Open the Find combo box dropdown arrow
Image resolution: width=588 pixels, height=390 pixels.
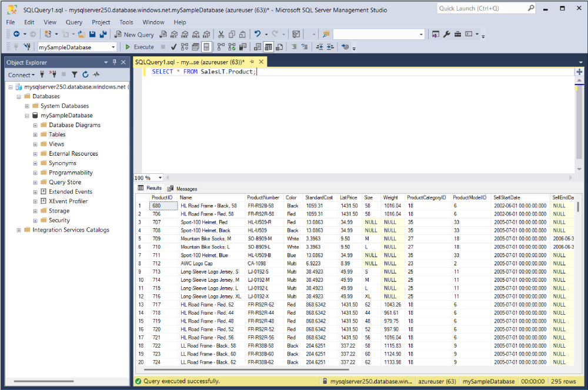coord(421,34)
